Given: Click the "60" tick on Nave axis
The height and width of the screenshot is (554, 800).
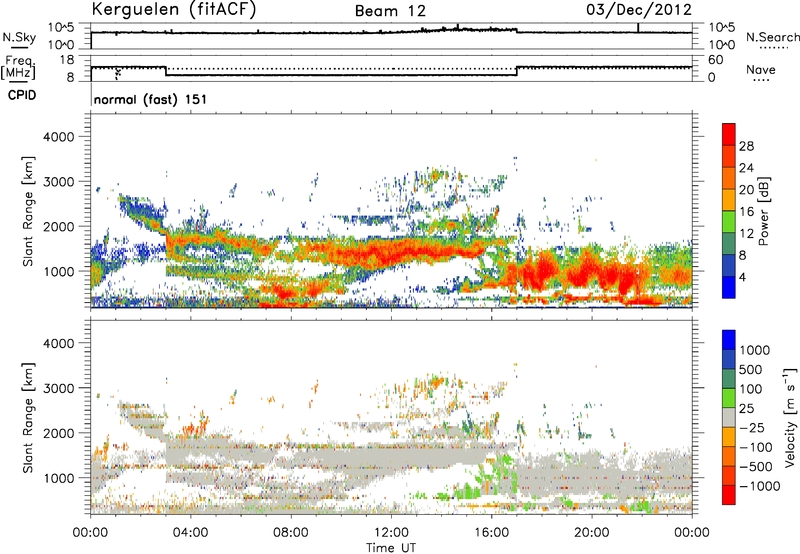Looking at the screenshot, I should (715, 60).
